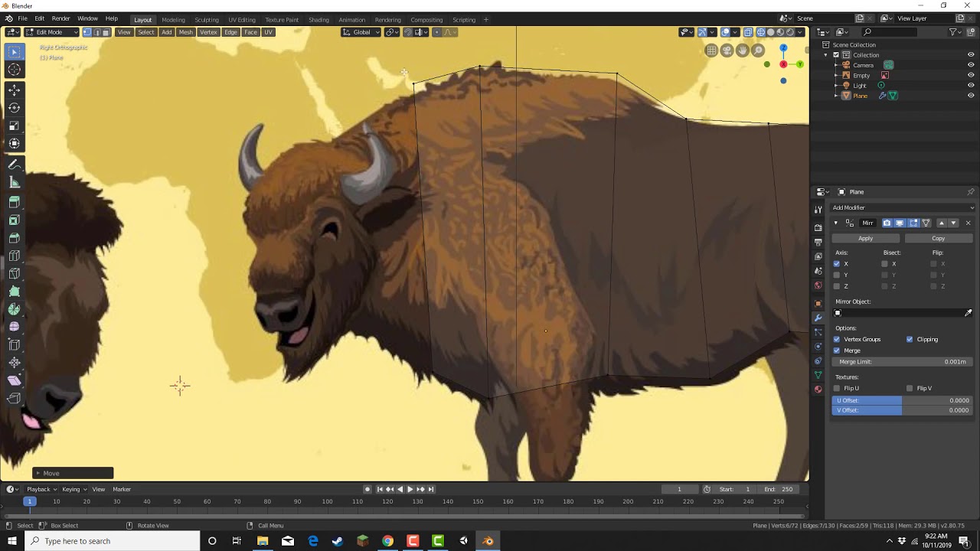Enable the Flip U checkbox
The image size is (980, 551).
click(x=837, y=388)
